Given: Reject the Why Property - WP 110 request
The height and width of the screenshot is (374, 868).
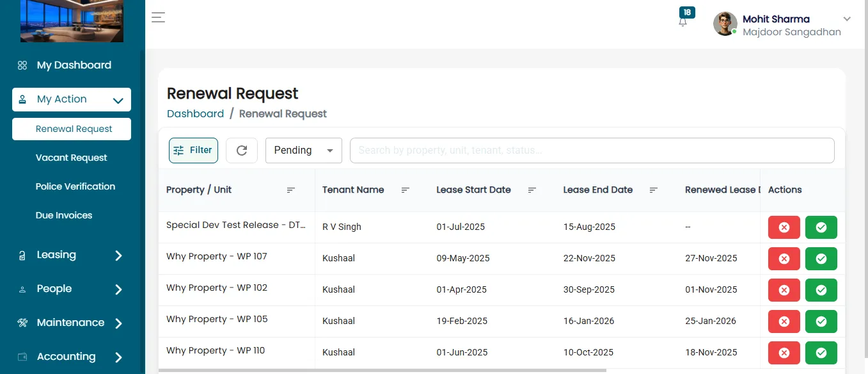Looking at the screenshot, I should coord(784,353).
